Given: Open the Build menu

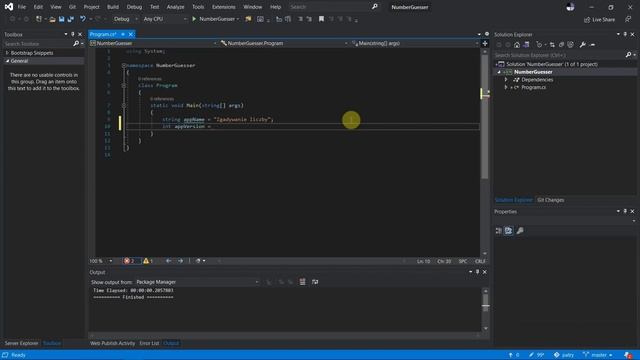Looking at the screenshot, I should (x=113, y=7).
